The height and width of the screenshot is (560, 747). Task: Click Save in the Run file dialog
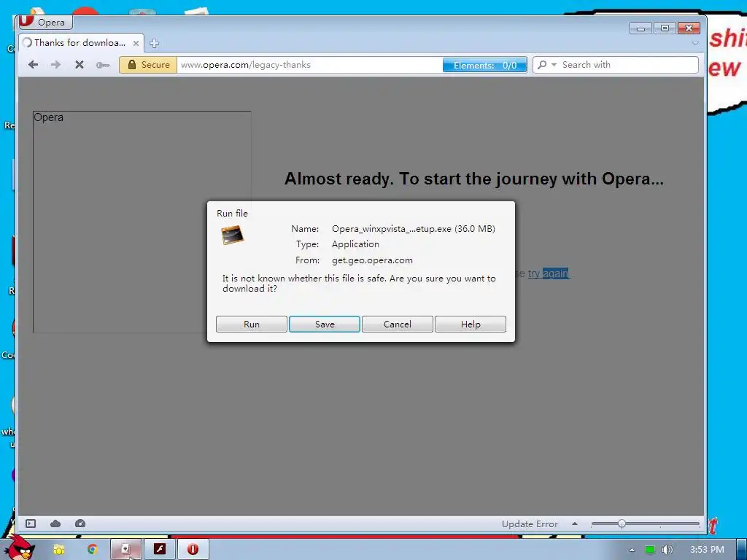[x=325, y=324]
